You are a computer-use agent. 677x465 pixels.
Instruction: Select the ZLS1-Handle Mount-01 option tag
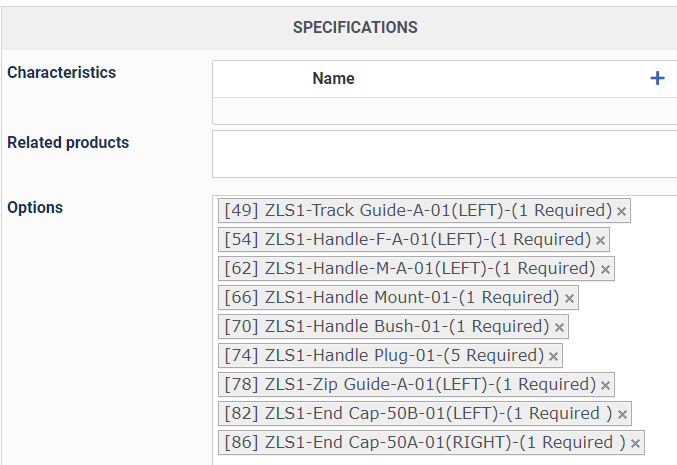[x=391, y=297]
